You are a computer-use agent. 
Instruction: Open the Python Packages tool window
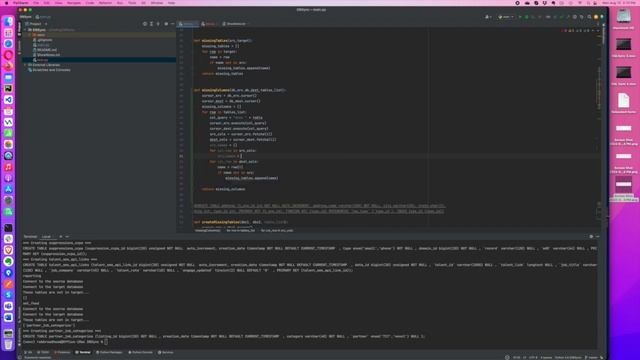109,352
